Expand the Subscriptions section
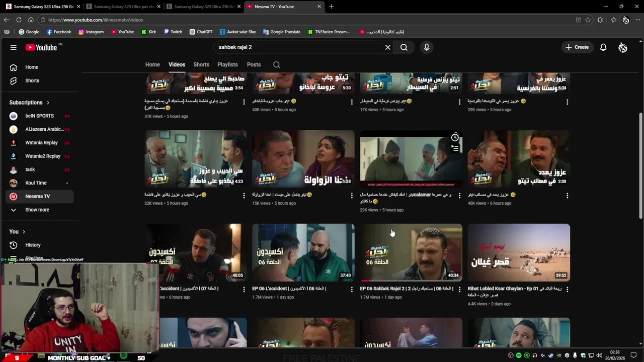644x362 pixels. pos(30,103)
